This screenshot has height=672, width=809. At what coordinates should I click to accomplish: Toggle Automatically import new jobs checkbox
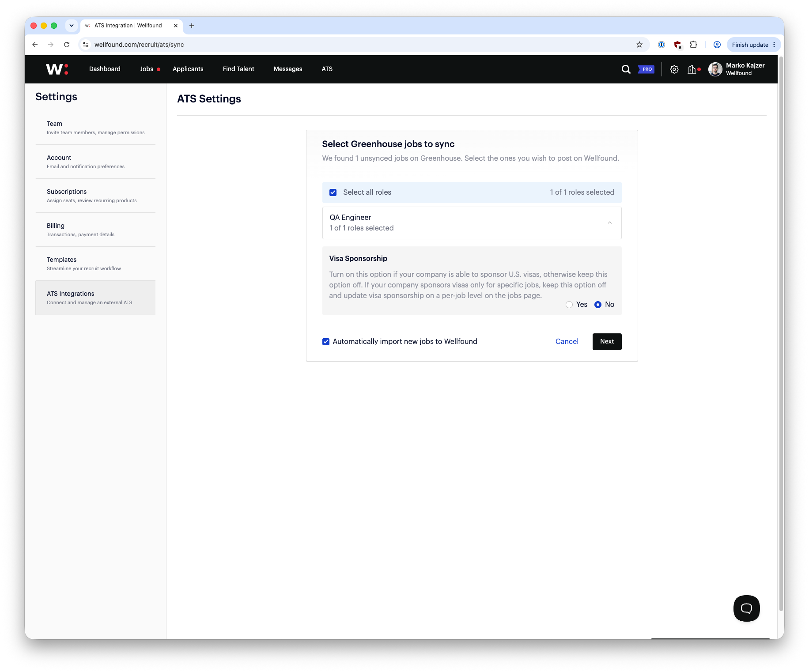click(326, 342)
